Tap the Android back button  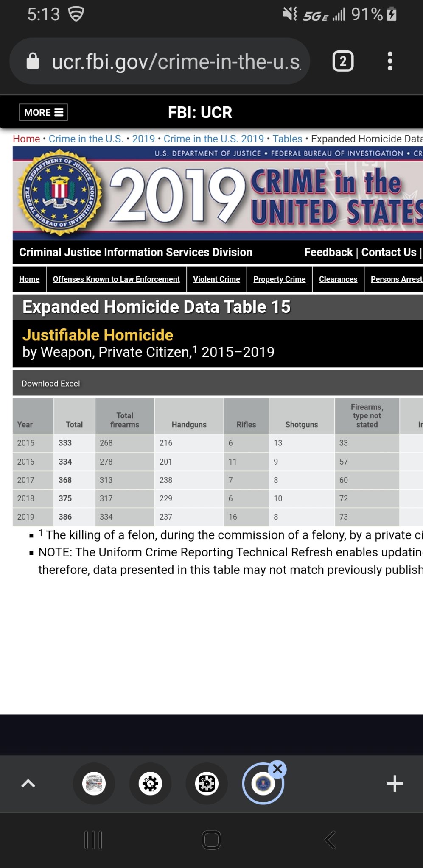(330, 840)
